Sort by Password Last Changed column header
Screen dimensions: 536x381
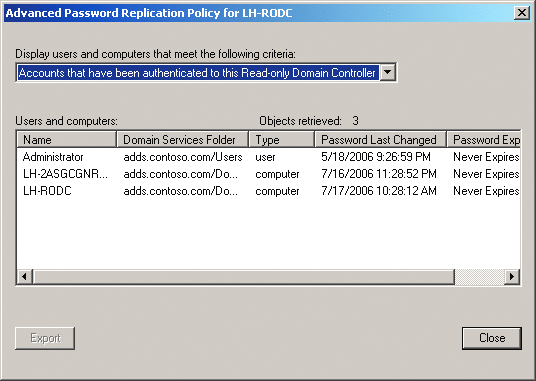coord(380,140)
